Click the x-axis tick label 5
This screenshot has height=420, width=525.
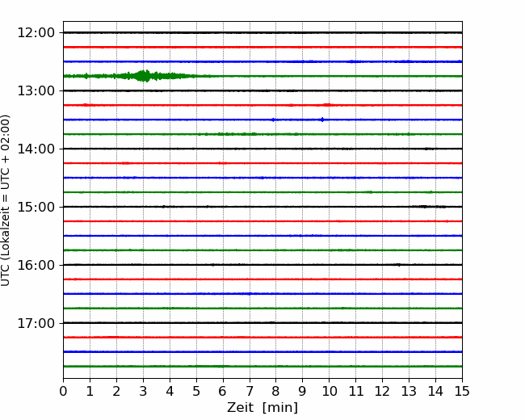(x=196, y=391)
